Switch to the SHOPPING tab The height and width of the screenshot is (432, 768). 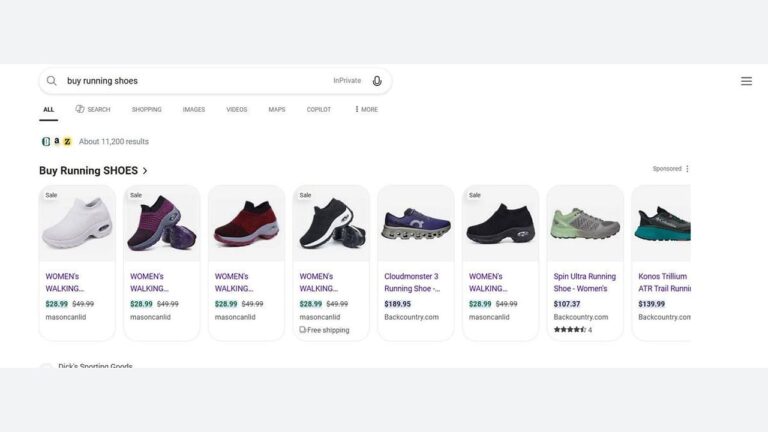tap(146, 109)
